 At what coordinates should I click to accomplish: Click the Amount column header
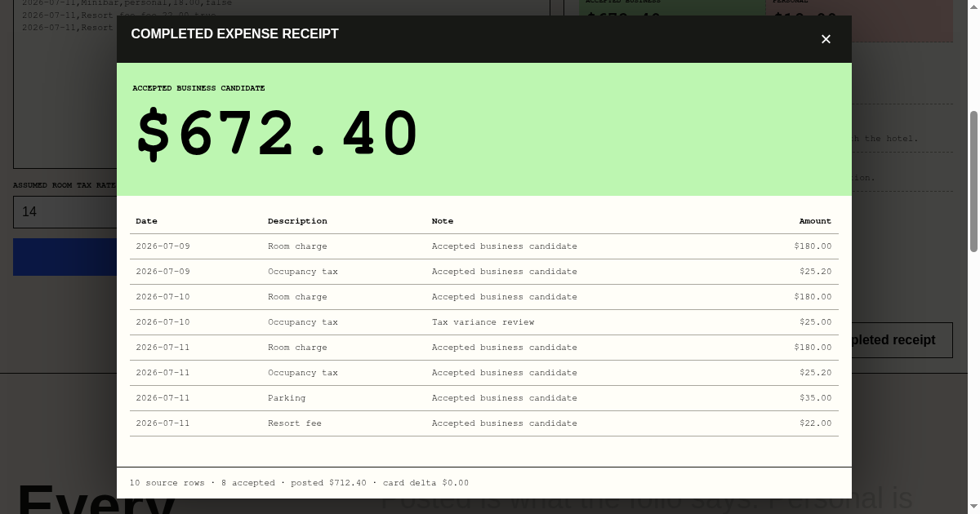pyautogui.click(x=815, y=221)
